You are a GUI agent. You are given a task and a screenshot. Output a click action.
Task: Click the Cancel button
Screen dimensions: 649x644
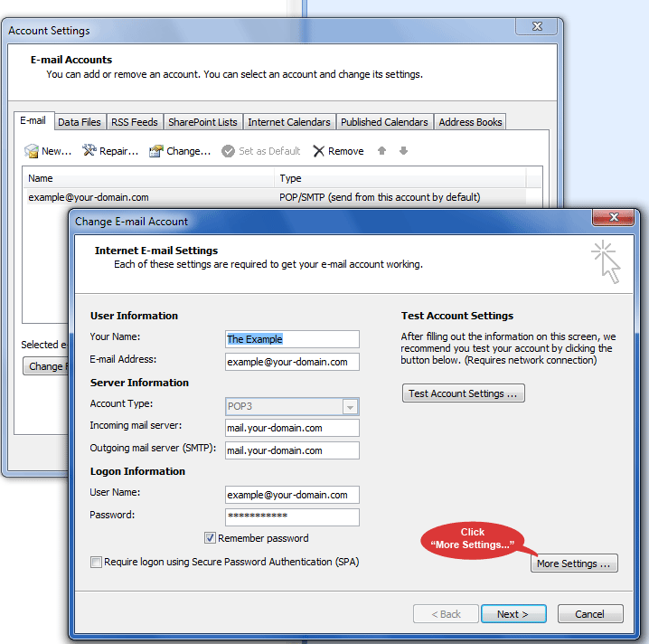click(x=590, y=614)
